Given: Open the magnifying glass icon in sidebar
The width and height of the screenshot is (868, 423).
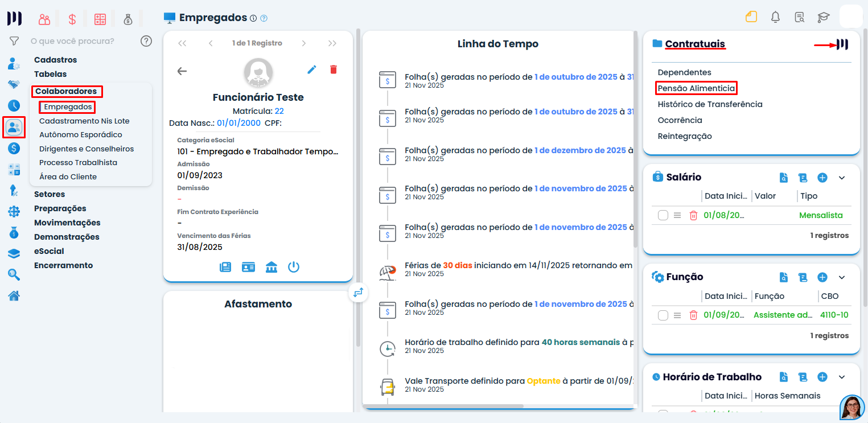Looking at the screenshot, I should pos(14,274).
